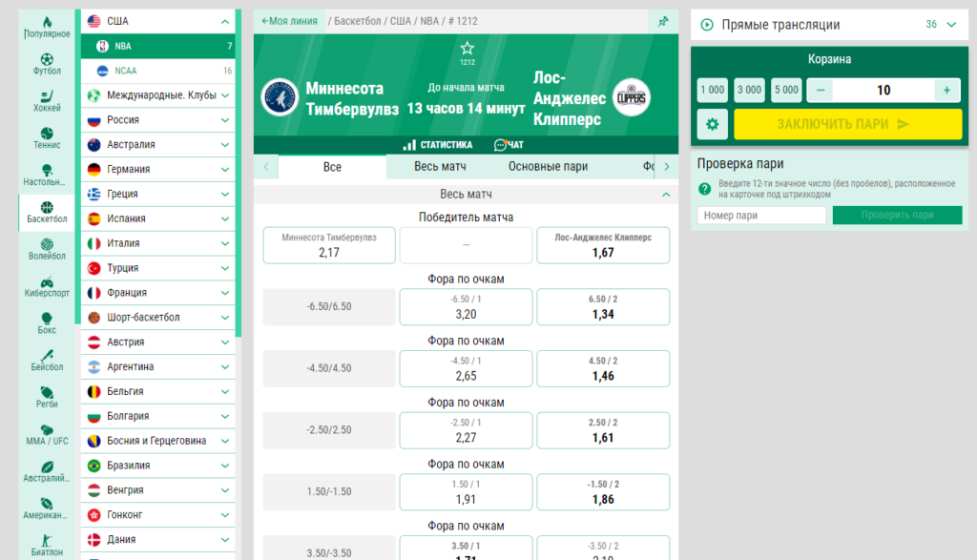Click the Проверить пари button
This screenshot has width=977, height=560.
[x=897, y=216]
